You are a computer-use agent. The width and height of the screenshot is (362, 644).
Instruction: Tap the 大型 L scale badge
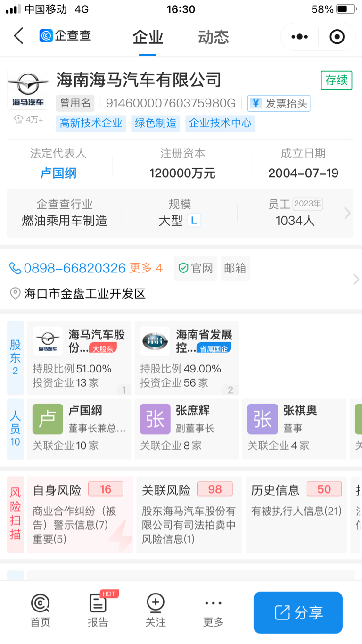pos(180,221)
